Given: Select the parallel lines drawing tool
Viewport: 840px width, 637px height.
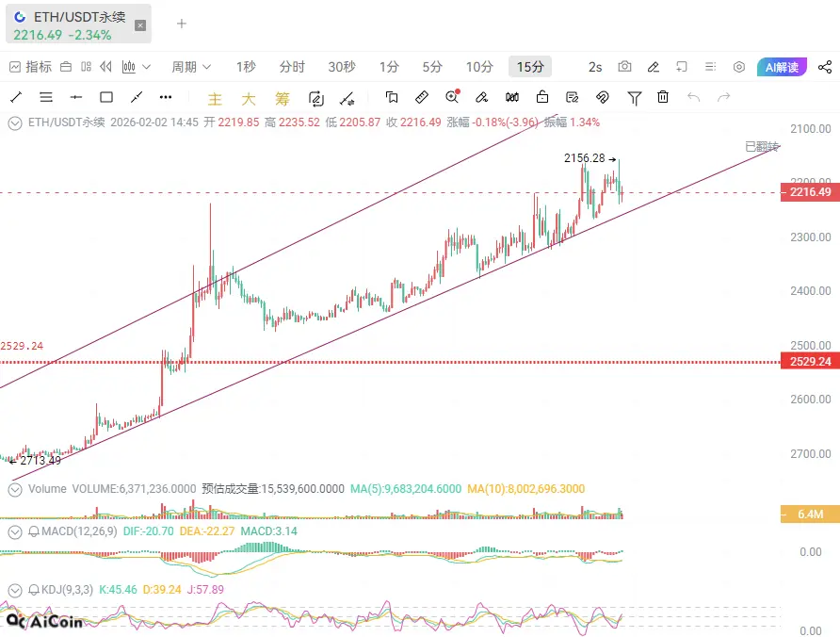Looking at the screenshot, I should click(46, 97).
